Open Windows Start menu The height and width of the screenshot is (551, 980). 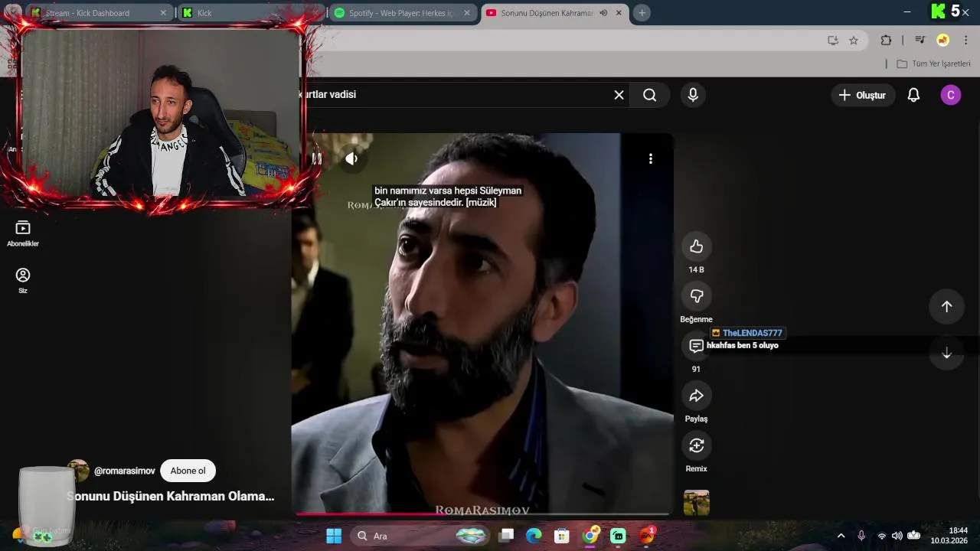tap(334, 536)
